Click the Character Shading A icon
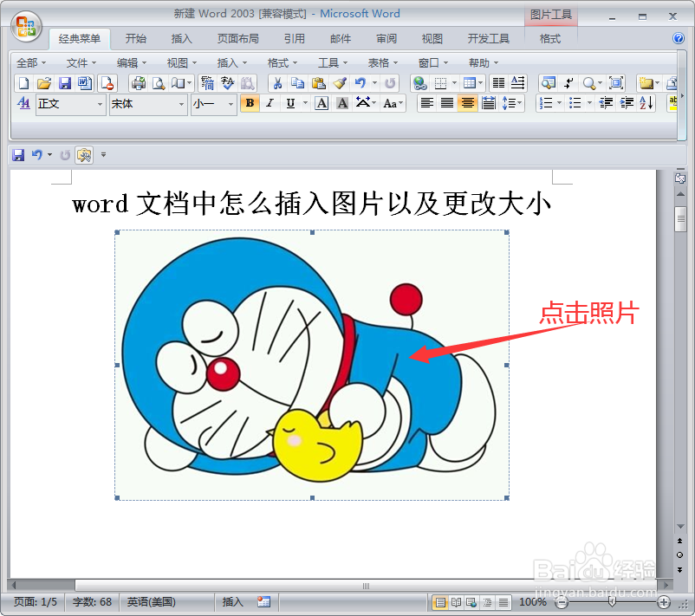 pyautogui.click(x=342, y=103)
